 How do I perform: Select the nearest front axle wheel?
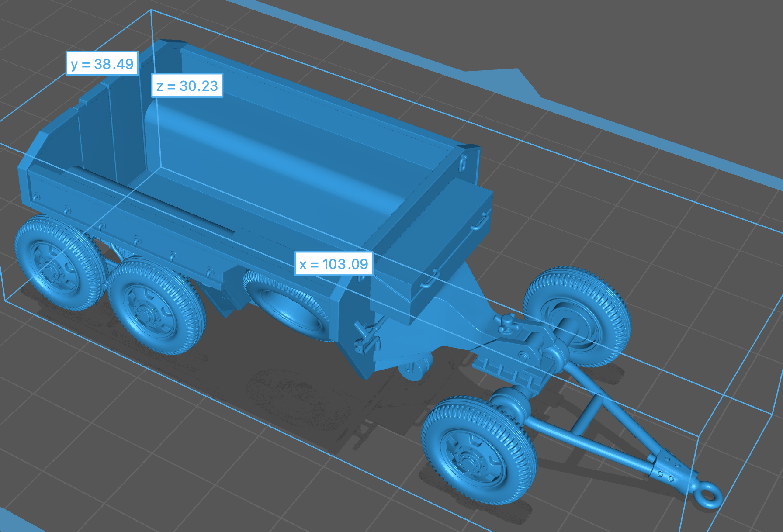[x=478, y=449]
